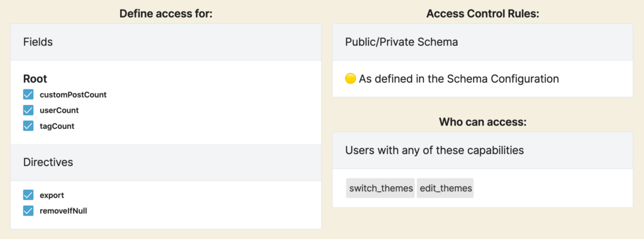This screenshot has width=644, height=239.
Task: Click the 'Who can access:' heading
Action: [x=482, y=122]
